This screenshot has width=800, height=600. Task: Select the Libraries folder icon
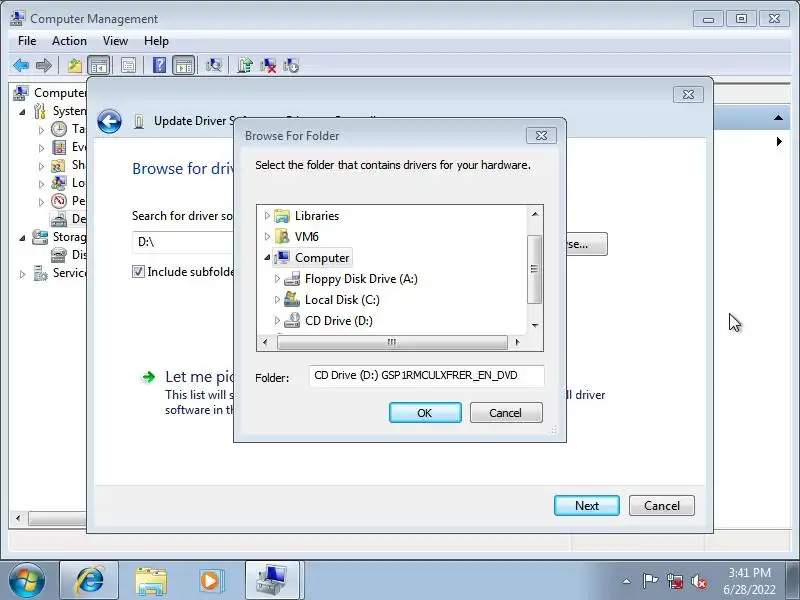282,216
